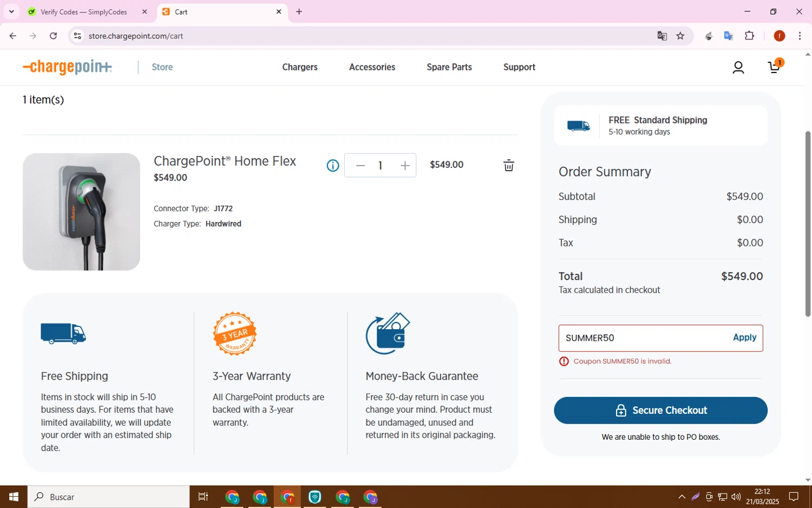Click the Money-Back Guarantee wallet icon
The width and height of the screenshot is (812, 508).
388,334
